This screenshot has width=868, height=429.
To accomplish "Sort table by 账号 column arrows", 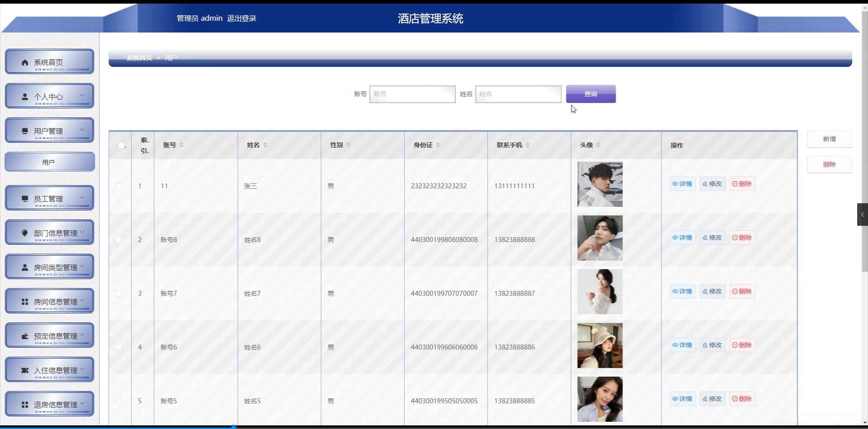I will [182, 145].
